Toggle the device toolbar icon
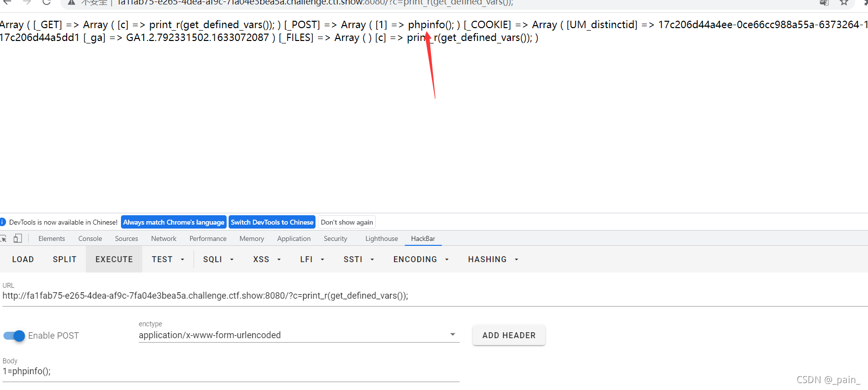 (18, 238)
